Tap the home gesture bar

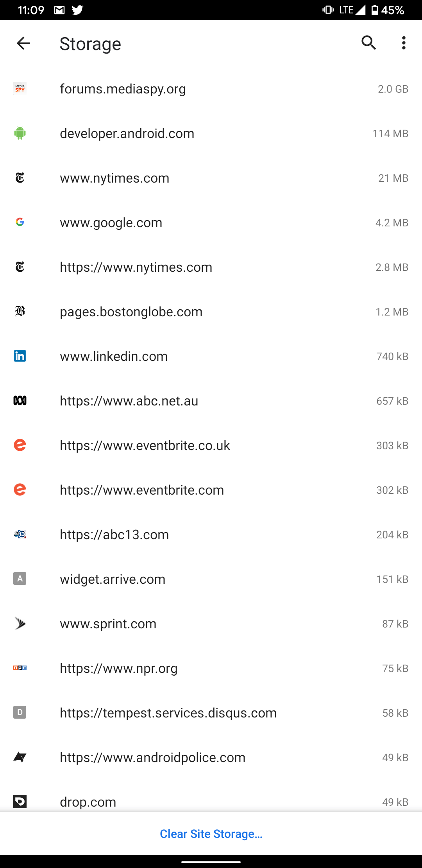(x=211, y=861)
